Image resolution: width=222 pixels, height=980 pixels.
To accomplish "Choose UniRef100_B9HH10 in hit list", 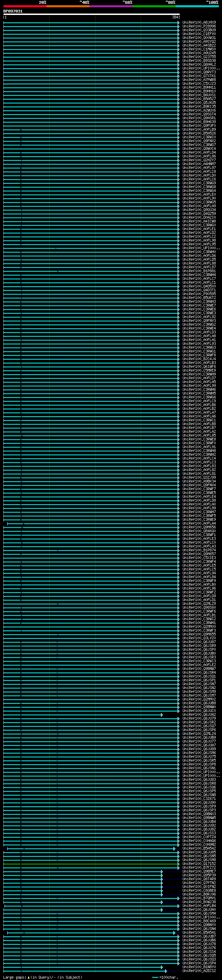I will pos(199,91).
